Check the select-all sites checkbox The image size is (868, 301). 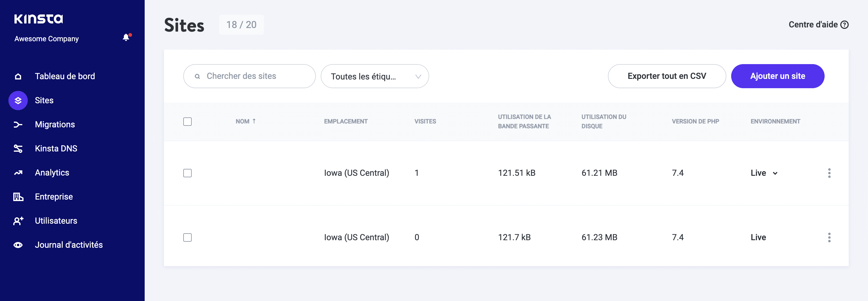pos(187,122)
